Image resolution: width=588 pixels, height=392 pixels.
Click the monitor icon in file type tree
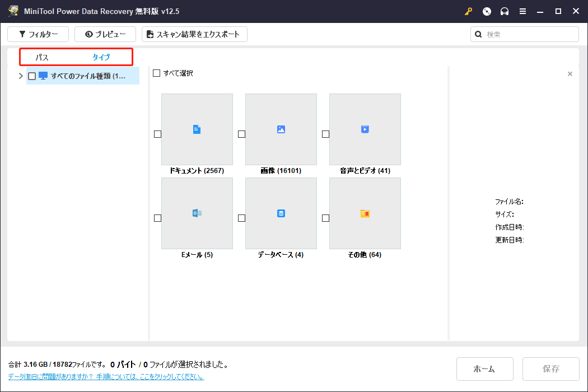[x=43, y=76]
